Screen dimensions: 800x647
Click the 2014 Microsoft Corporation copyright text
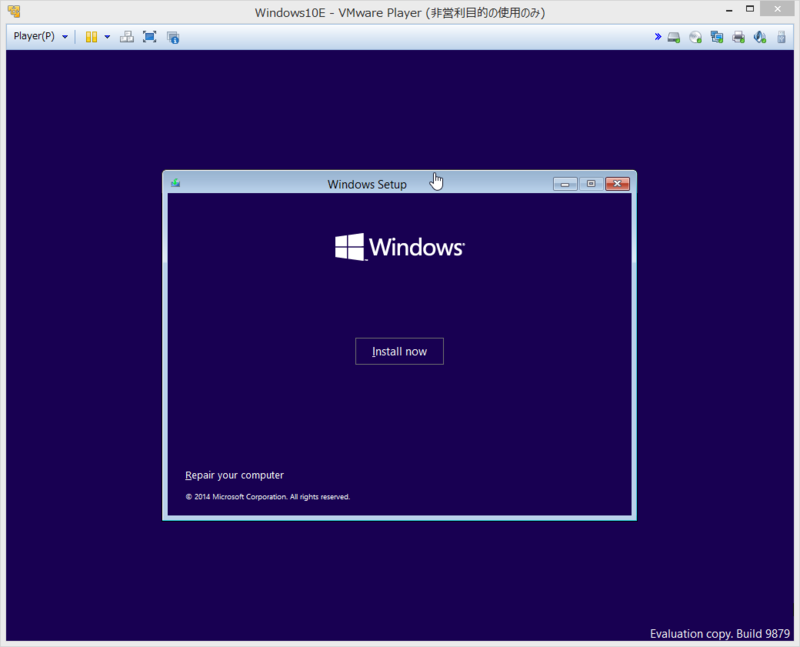pyautogui.click(x=268, y=496)
